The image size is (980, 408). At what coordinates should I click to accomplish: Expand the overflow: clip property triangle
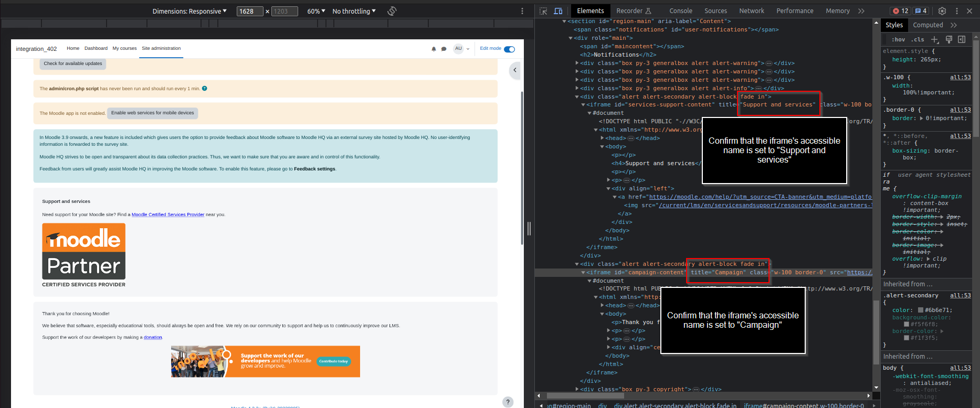tap(929, 259)
